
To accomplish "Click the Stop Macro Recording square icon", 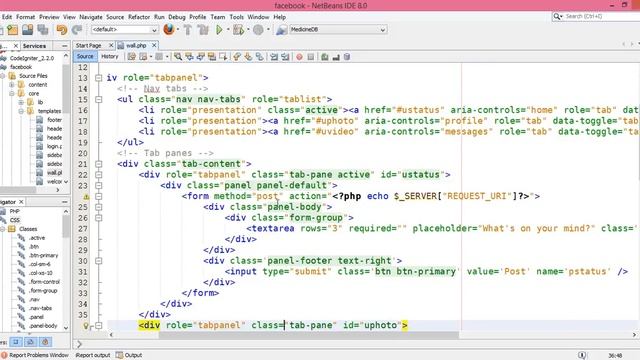I will pyautogui.click(x=311, y=57).
